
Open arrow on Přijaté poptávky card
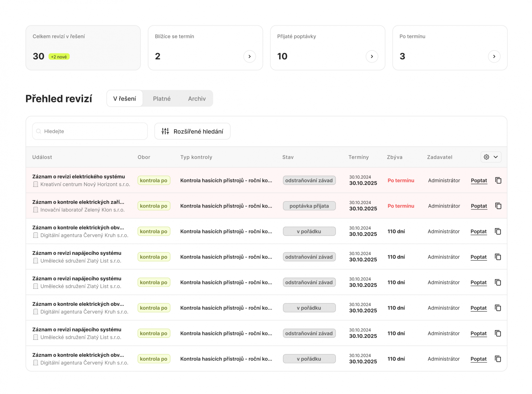[x=372, y=57]
